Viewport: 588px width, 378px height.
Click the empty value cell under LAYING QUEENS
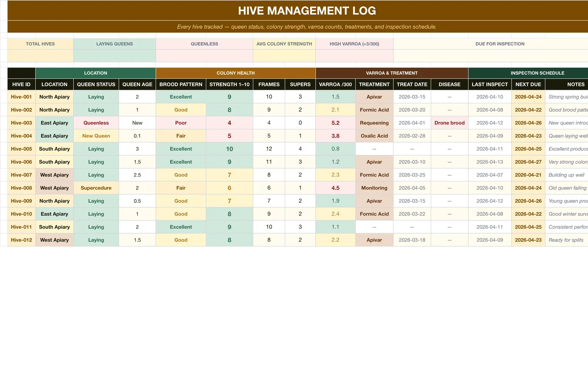coord(115,55)
